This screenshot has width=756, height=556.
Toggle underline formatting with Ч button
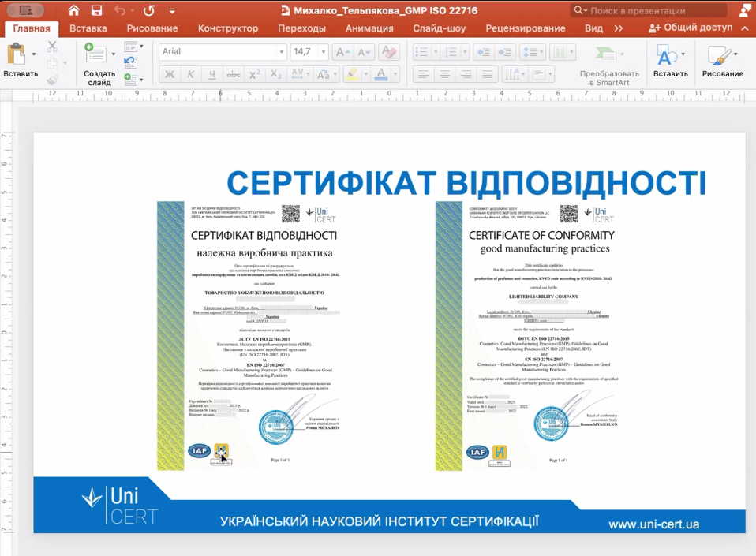tap(211, 74)
